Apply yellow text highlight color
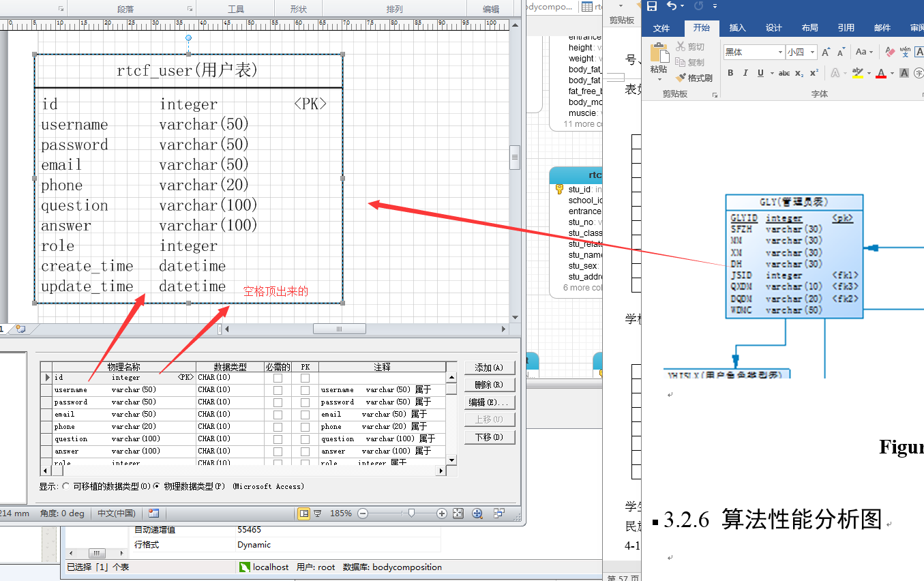This screenshot has height=581, width=924. [857, 73]
